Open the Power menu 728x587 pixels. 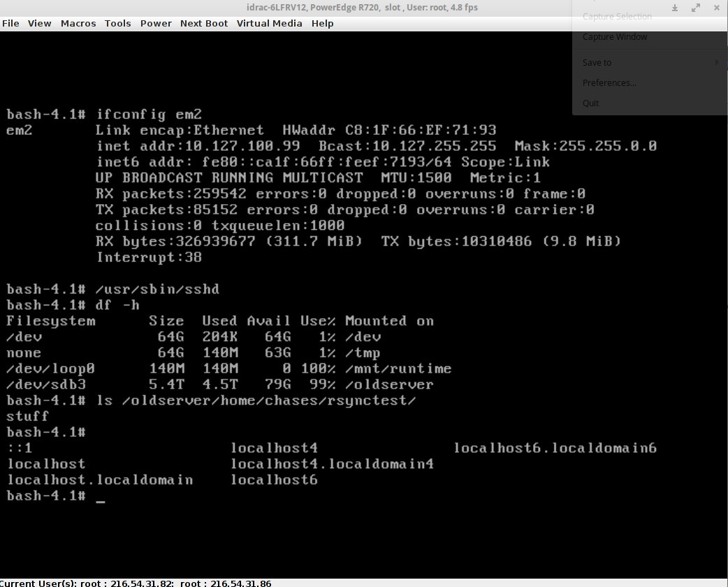point(156,23)
